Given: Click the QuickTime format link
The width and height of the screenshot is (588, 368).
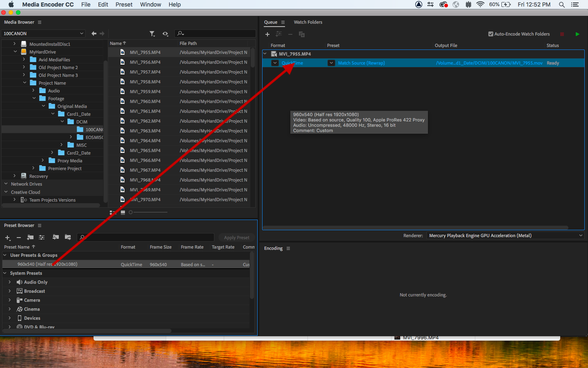Looking at the screenshot, I should click(292, 63).
